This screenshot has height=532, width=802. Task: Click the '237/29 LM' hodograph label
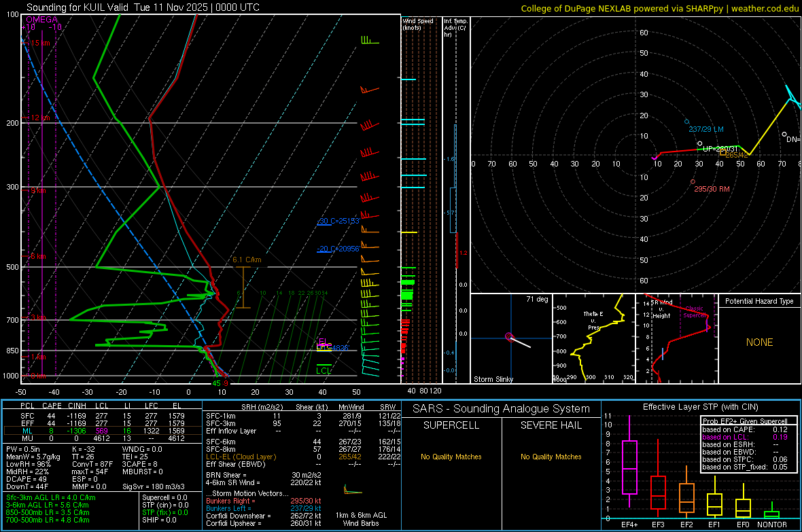click(706, 129)
